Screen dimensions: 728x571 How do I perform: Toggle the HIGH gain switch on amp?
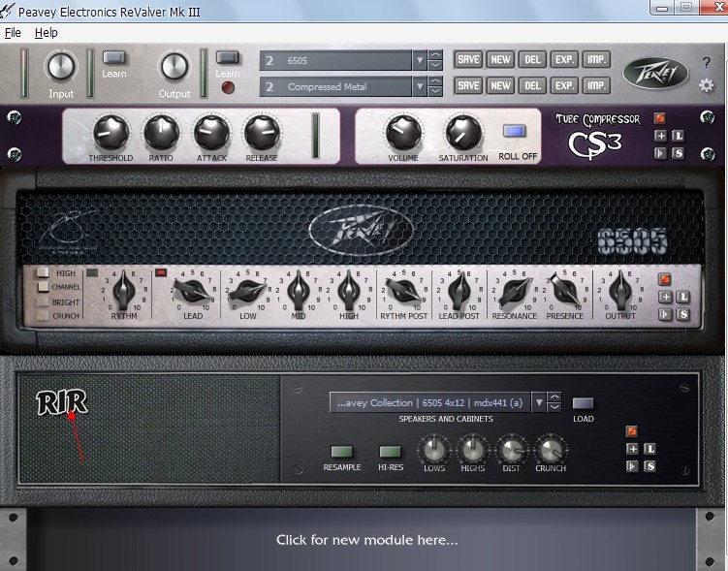click(x=43, y=272)
